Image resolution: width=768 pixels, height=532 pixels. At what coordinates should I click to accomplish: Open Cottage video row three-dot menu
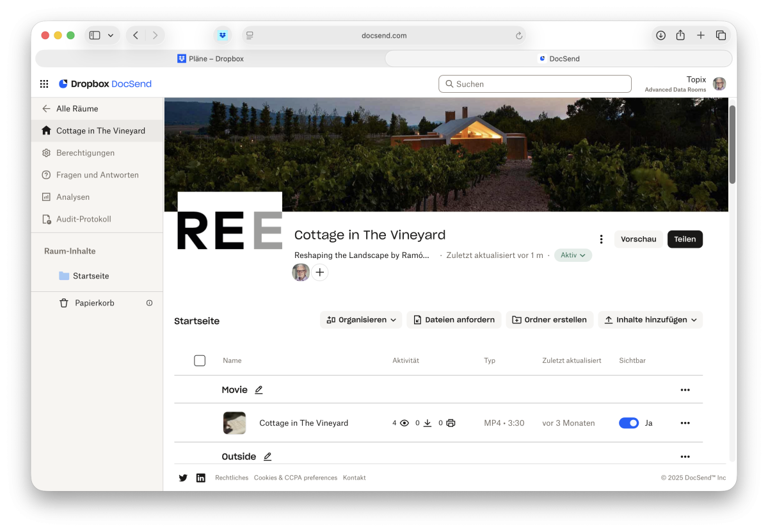(685, 423)
